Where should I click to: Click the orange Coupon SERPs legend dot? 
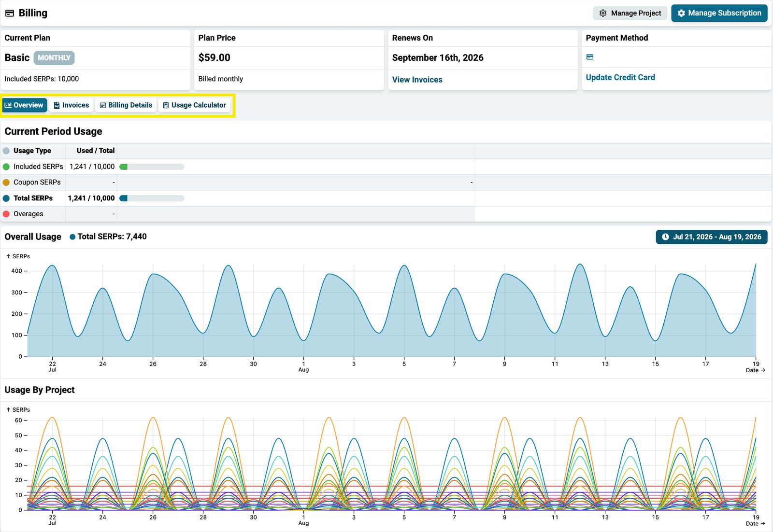(x=6, y=182)
